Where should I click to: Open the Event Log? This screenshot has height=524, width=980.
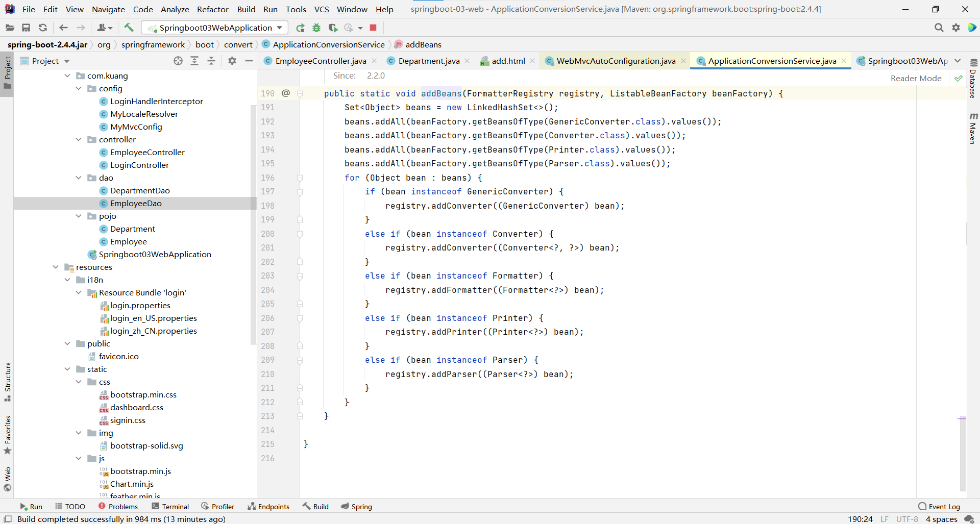pos(939,507)
